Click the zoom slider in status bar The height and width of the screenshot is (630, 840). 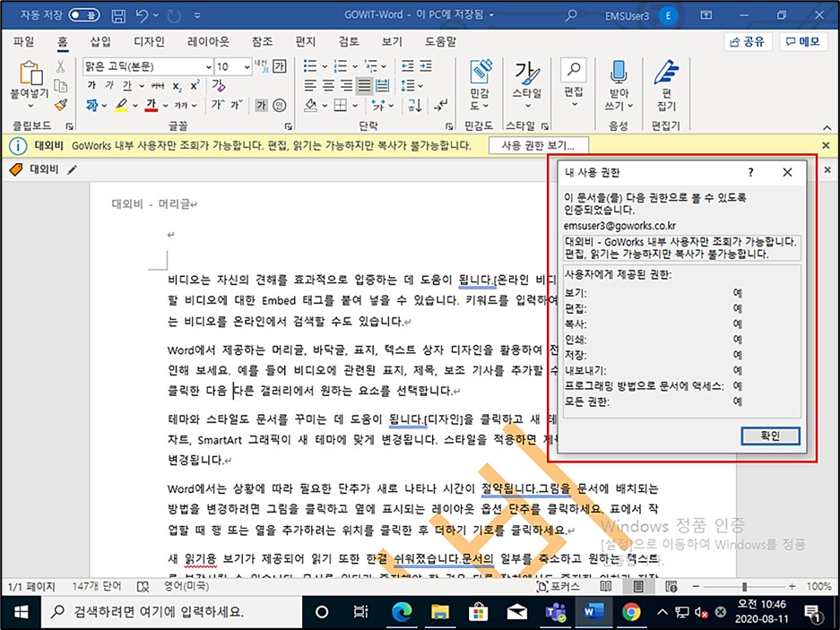coord(744,586)
